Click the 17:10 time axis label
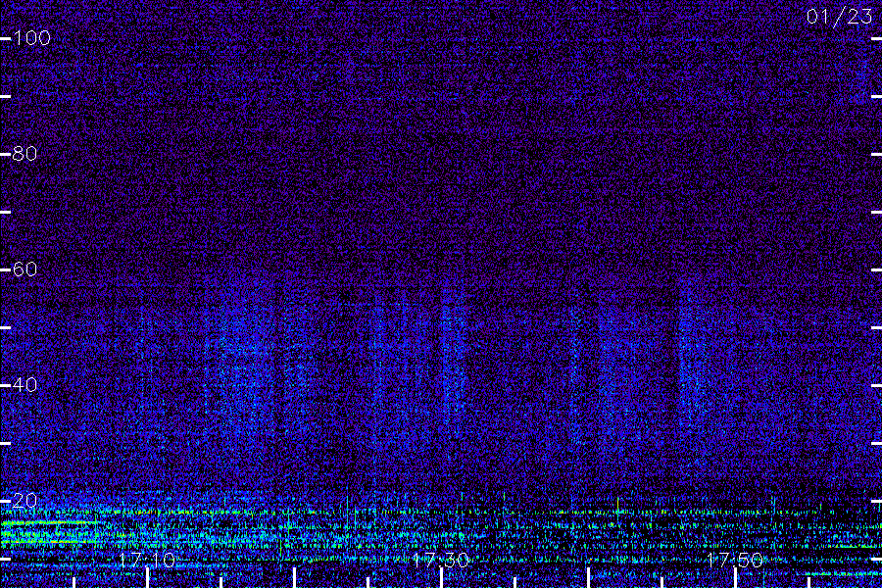 point(147,560)
